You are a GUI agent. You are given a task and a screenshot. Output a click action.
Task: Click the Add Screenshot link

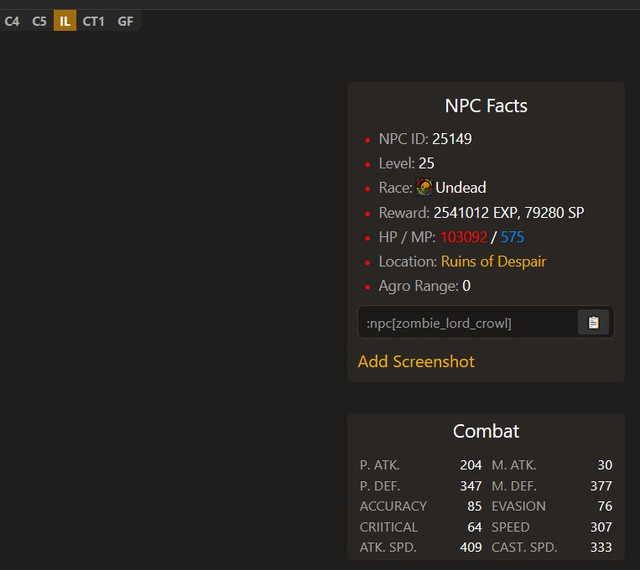416,362
